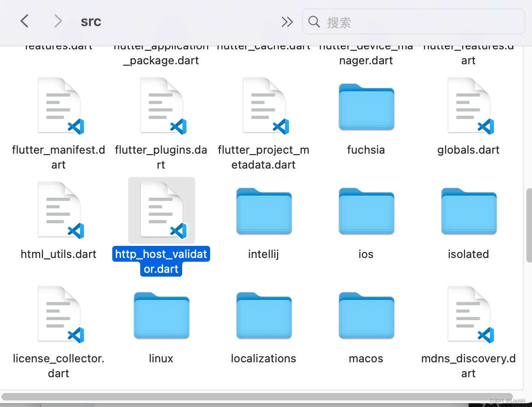Click the intellij folder name

263,254
